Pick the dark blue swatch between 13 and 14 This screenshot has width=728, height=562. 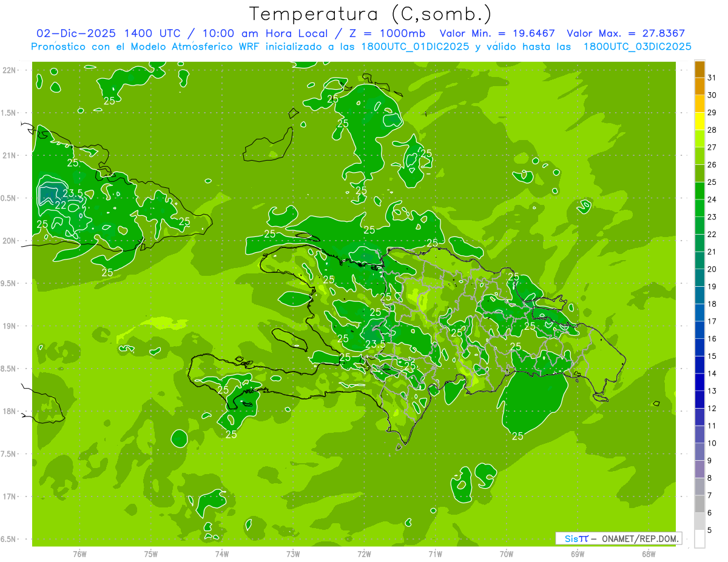click(699, 382)
